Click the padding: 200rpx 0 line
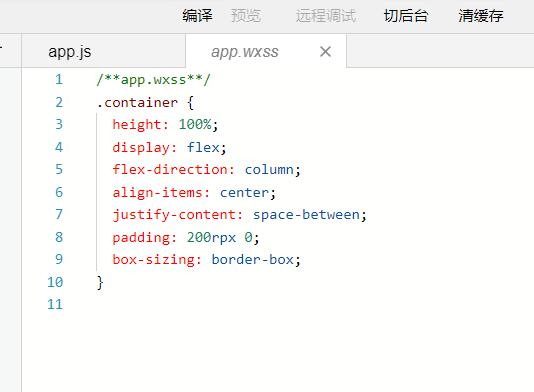This screenshot has height=392, width=534. pos(186,237)
